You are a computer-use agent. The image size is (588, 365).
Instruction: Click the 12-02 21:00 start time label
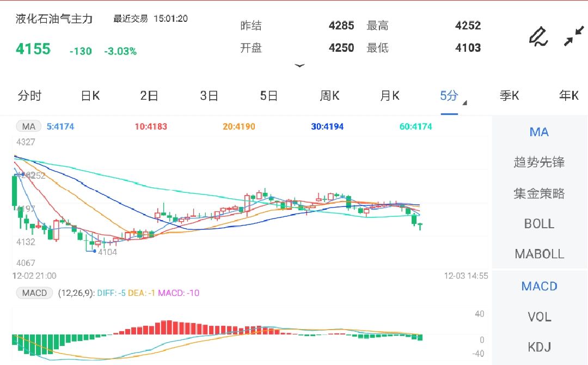coord(34,276)
